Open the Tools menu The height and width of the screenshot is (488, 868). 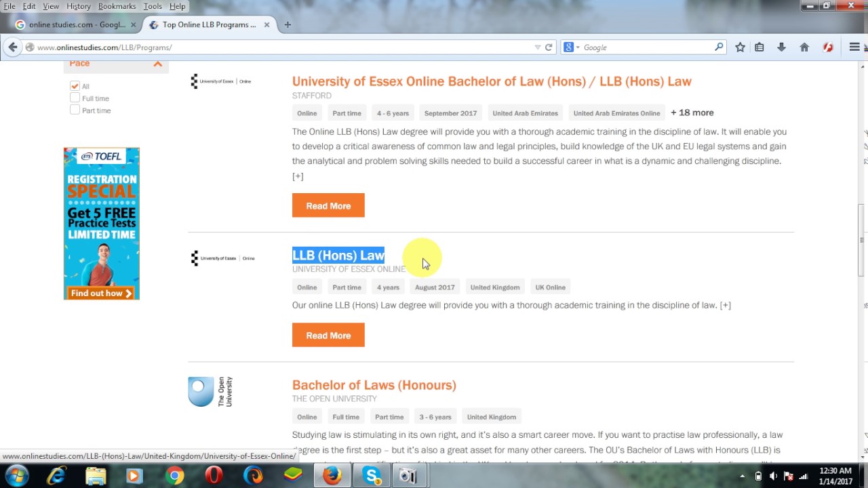click(153, 6)
